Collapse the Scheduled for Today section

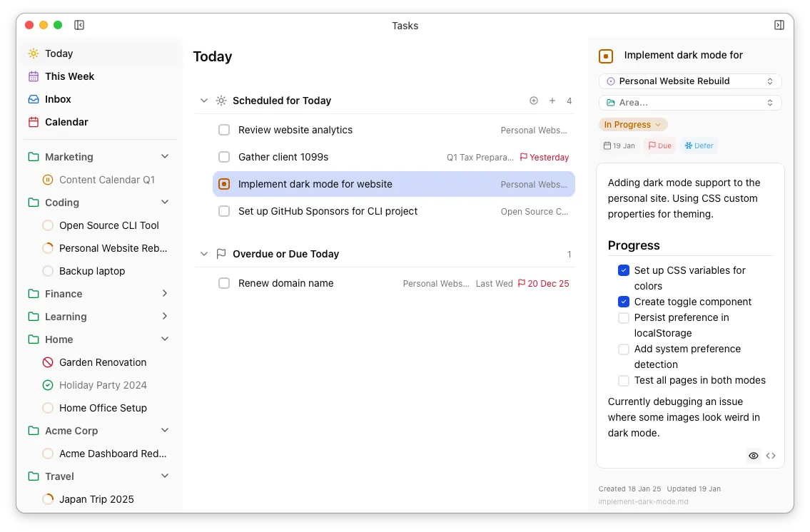(204, 101)
